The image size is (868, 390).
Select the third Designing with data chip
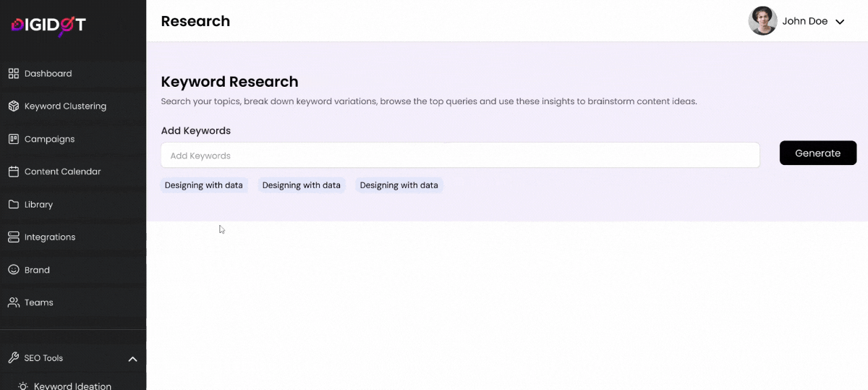399,185
